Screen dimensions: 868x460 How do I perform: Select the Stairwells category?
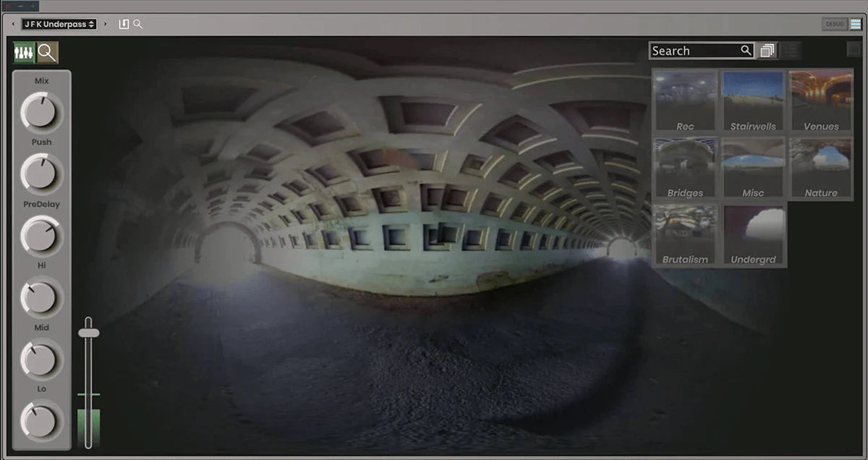(x=753, y=100)
